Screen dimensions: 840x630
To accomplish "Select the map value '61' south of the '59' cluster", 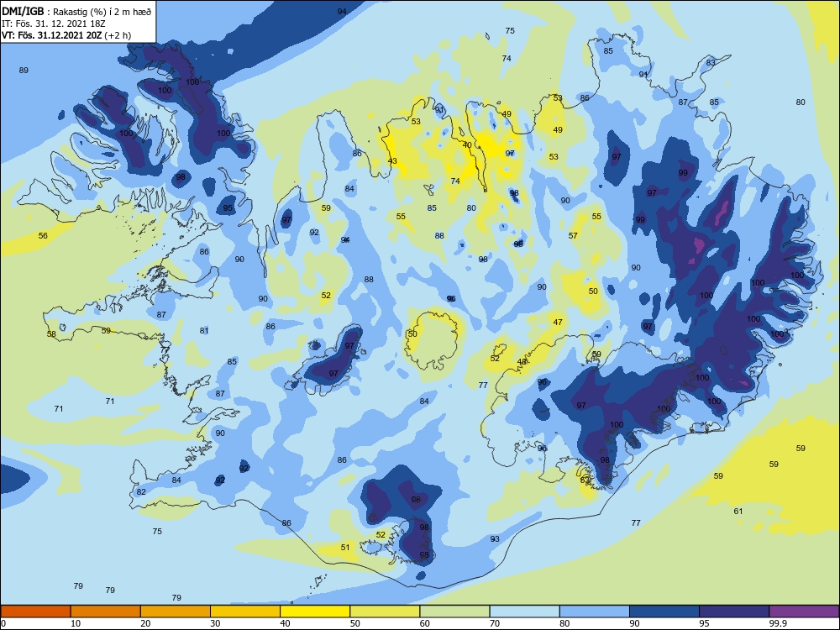I will coord(738,511).
